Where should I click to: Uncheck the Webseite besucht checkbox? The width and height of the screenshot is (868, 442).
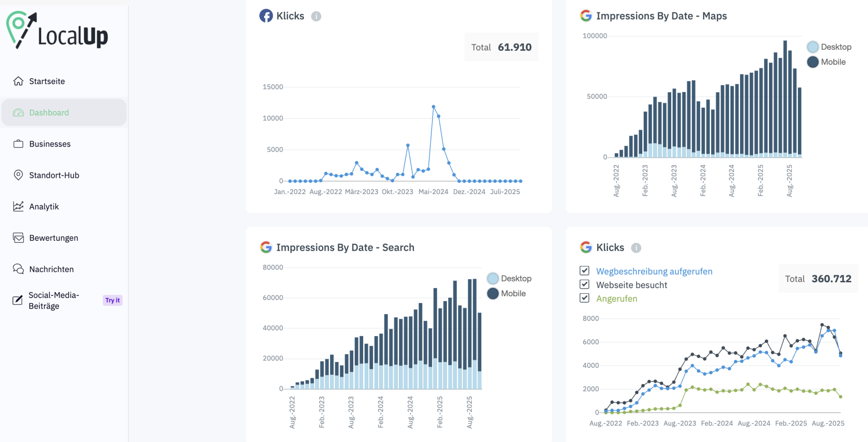click(x=584, y=285)
